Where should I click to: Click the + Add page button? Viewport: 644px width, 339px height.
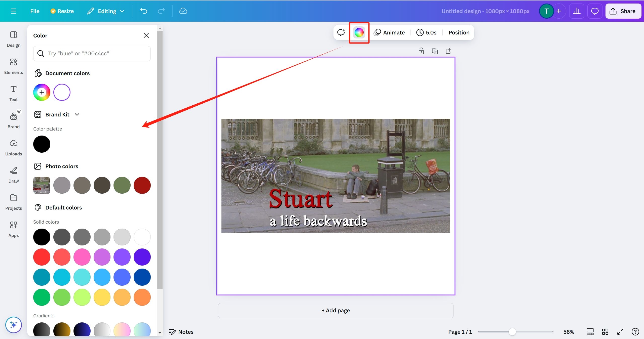tap(336, 310)
